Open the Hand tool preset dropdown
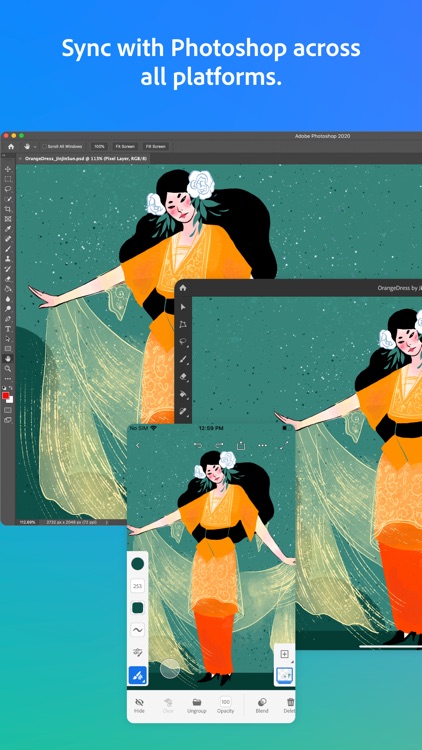 pos(35,147)
